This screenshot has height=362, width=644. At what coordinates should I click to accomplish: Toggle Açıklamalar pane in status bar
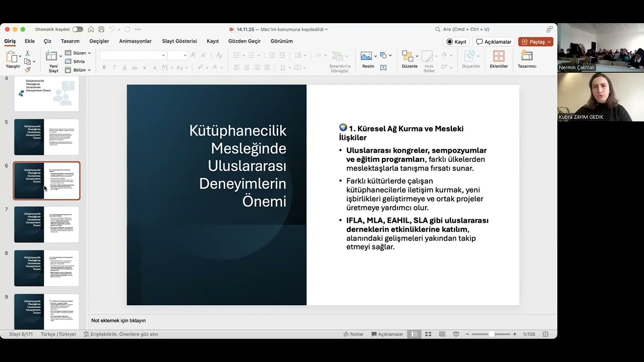click(x=387, y=334)
